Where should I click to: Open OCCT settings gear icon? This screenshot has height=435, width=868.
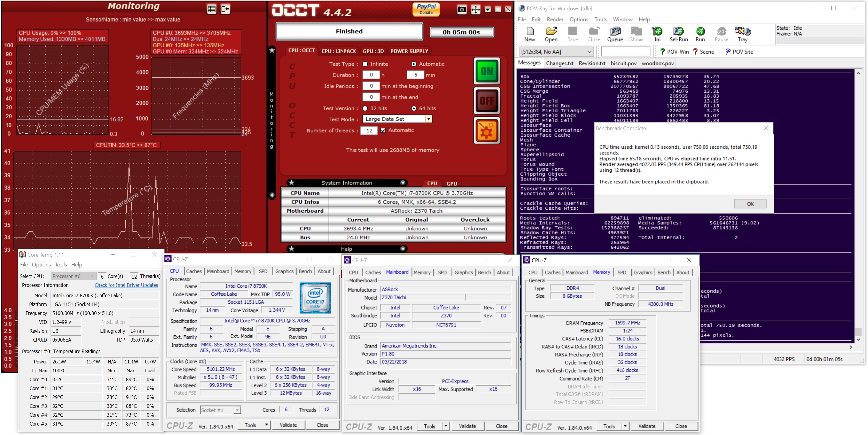pyautogui.click(x=487, y=131)
